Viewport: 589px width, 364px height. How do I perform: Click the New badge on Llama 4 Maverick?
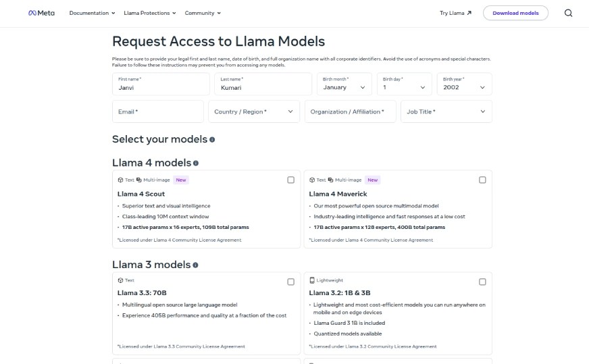click(x=373, y=180)
